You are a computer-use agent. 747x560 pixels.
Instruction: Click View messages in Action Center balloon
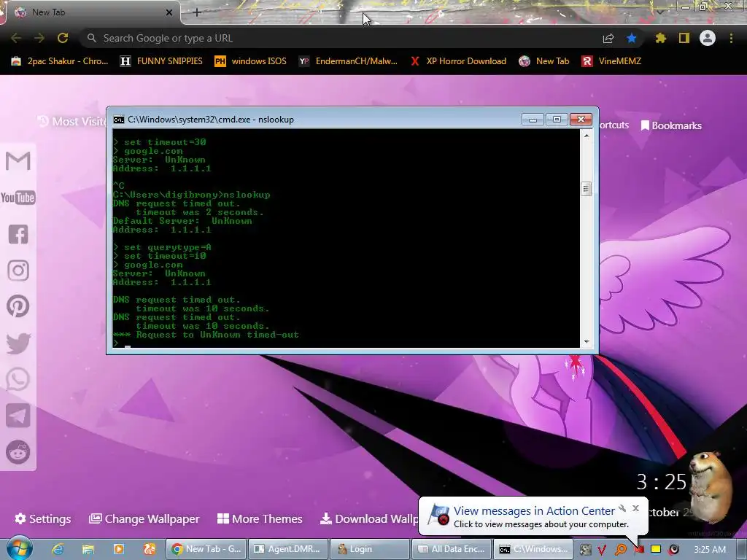pyautogui.click(x=534, y=511)
